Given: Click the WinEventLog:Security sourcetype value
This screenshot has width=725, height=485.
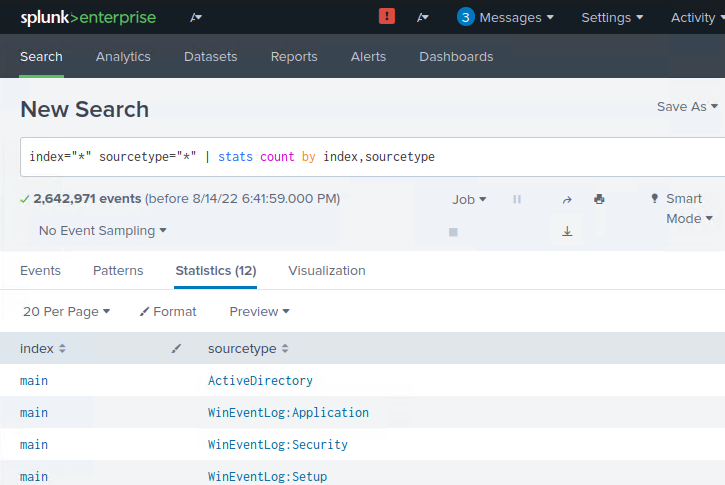Looking at the screenshot, I should pyautogui.click(x=277, y=444).
